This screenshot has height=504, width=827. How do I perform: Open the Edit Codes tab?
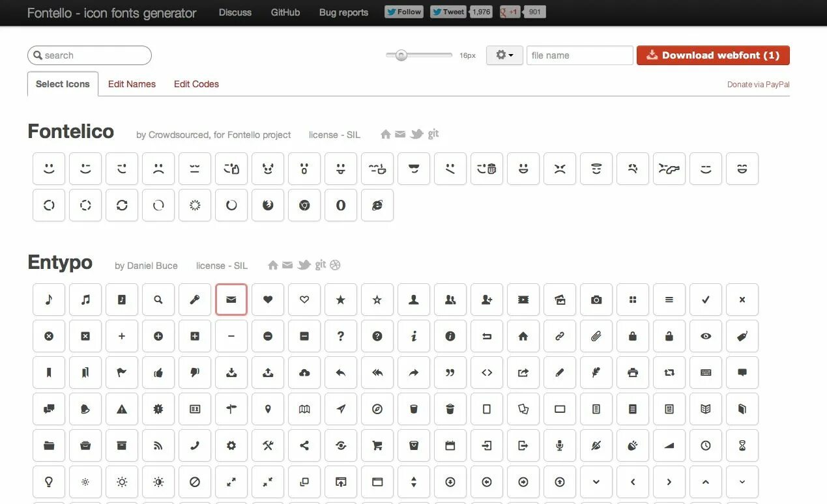coord(196,84)
